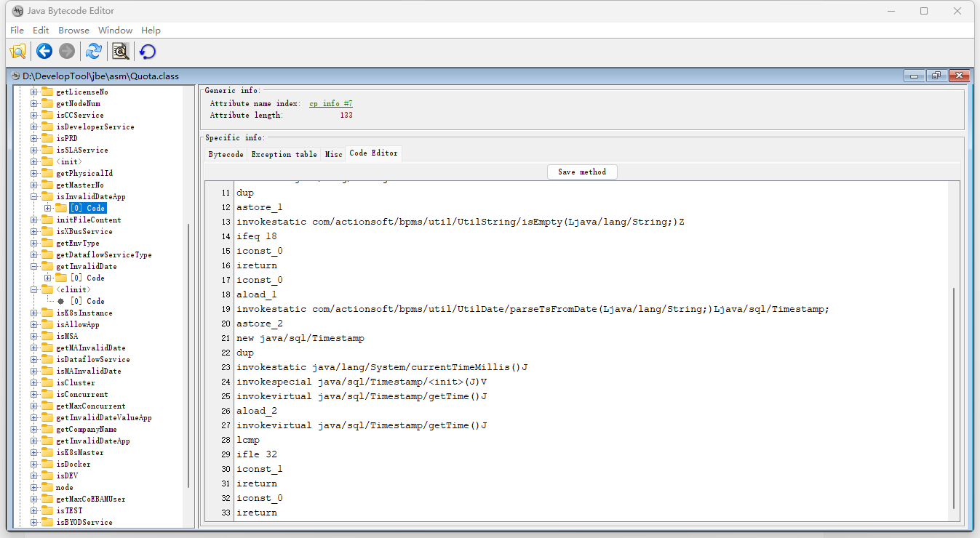Screen dimensions: 980x538
Task: Follow the cp_info #7 link
Action: [x=331, y=104]
